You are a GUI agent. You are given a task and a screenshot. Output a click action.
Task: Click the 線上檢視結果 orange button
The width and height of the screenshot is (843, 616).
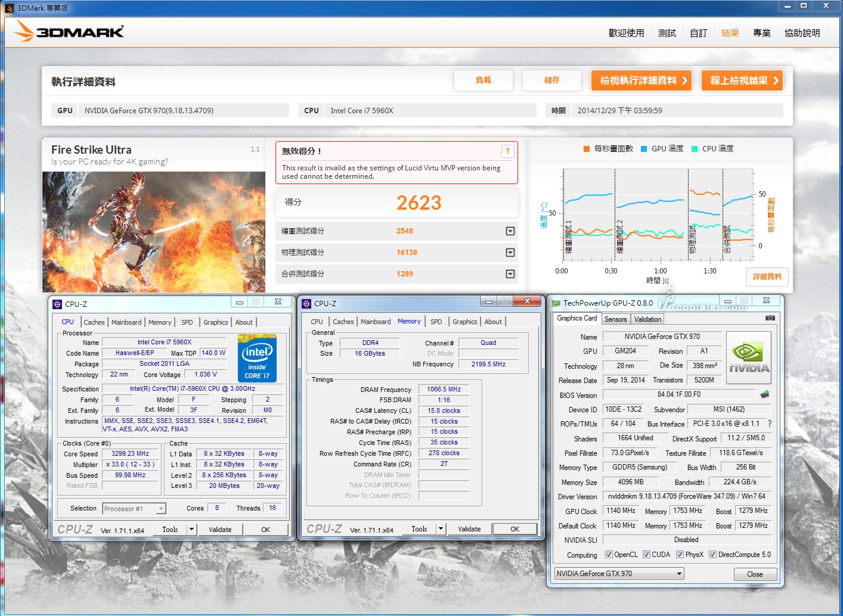click(x=742, y=80)
